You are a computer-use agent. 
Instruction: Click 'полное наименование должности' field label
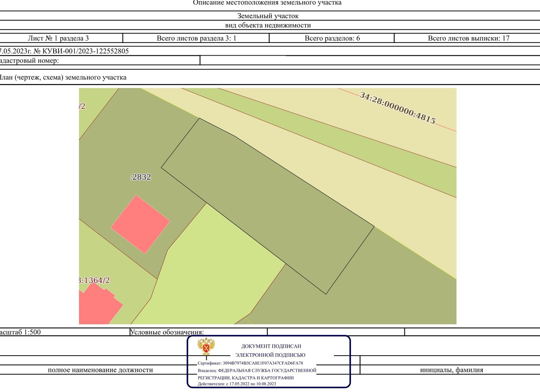100,370
